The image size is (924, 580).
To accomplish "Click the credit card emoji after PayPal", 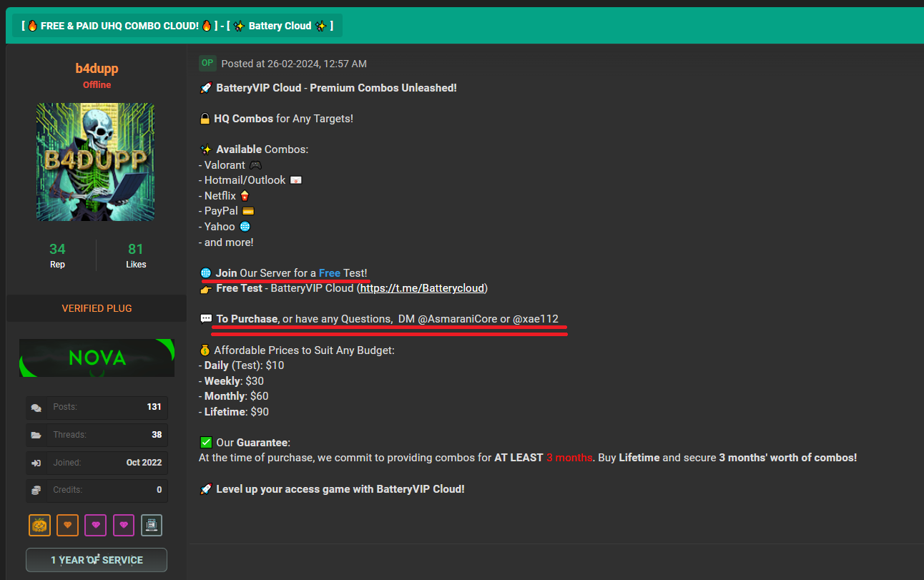I will (x=248, y=211).
